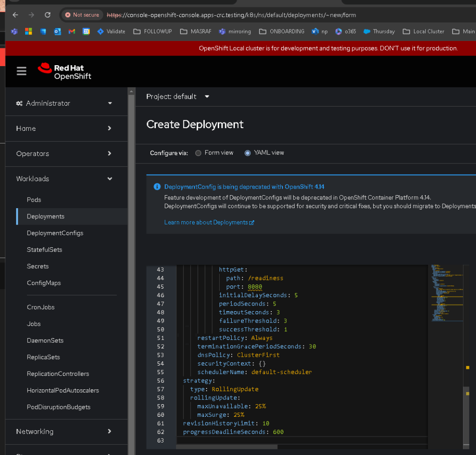476x455 pixels.
Task: Place cursor on empty line 63
Action: (x=302, y=441)
